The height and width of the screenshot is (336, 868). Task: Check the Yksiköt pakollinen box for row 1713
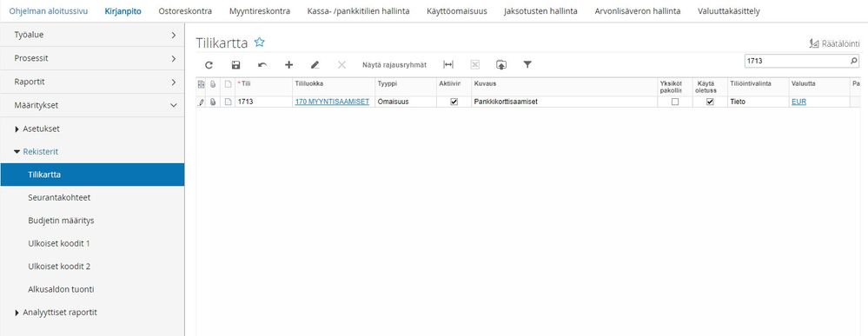pyautogui.click(x=675, y=102)
